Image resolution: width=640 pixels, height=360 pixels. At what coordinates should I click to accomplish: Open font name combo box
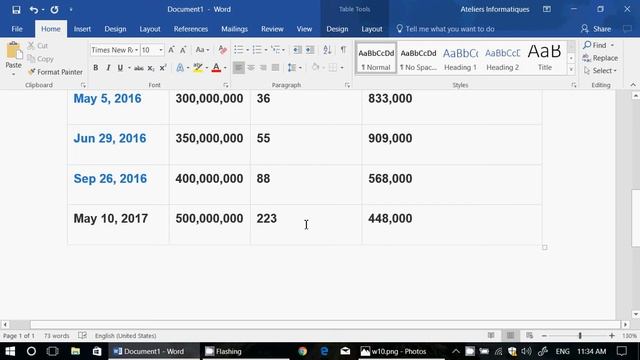[114, 50]
